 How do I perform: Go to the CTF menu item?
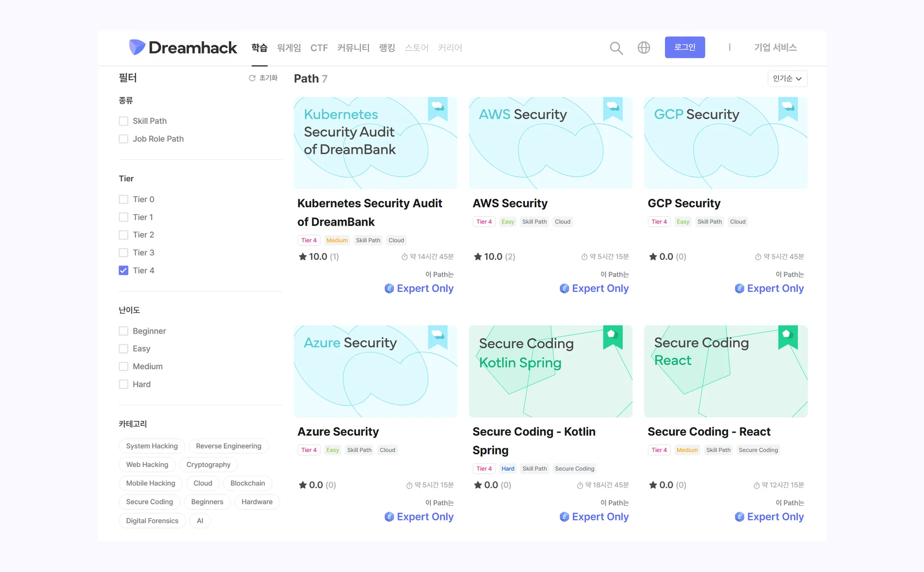[319, 48]
